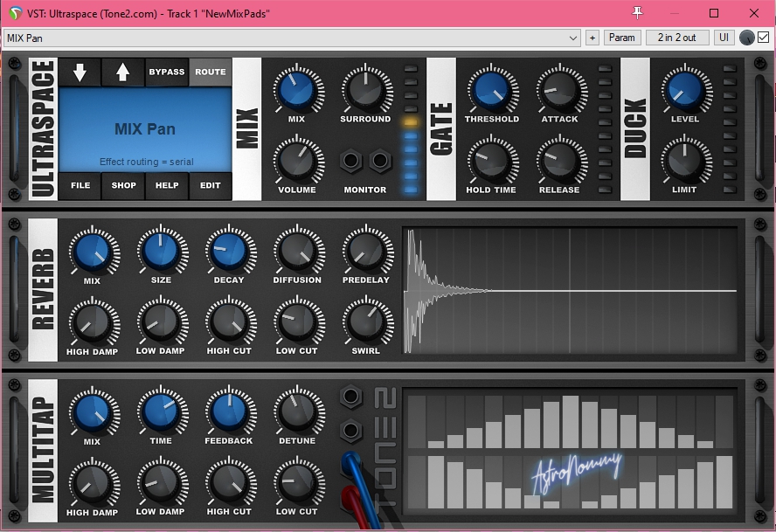Image resolution: width=776 pixels, height=532 pixels.
Task: Open the SHOP menu
Action: click(123, 185)
